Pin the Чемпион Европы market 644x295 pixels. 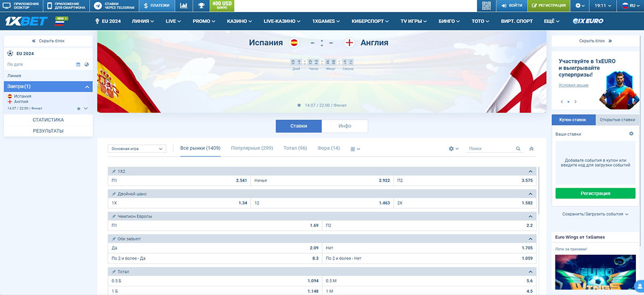click(x=113, y=216)
